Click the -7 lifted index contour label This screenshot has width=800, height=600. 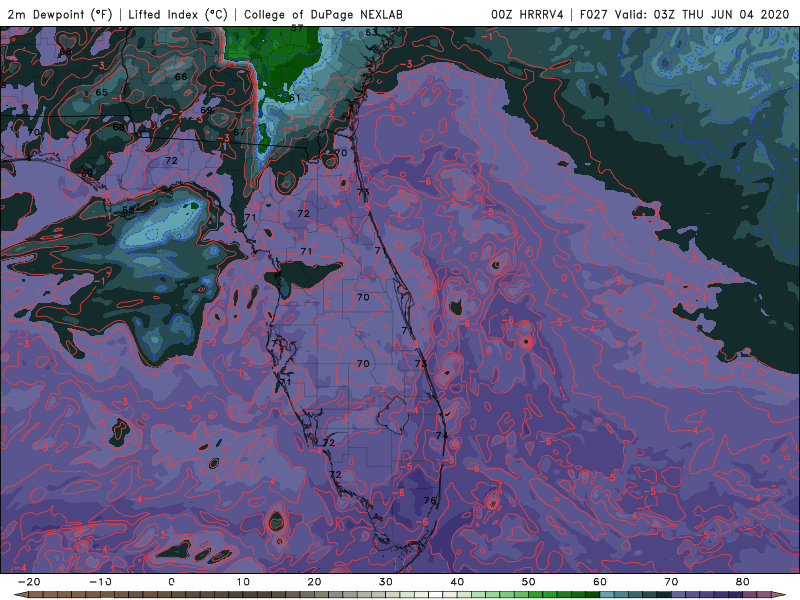point(498,485)
